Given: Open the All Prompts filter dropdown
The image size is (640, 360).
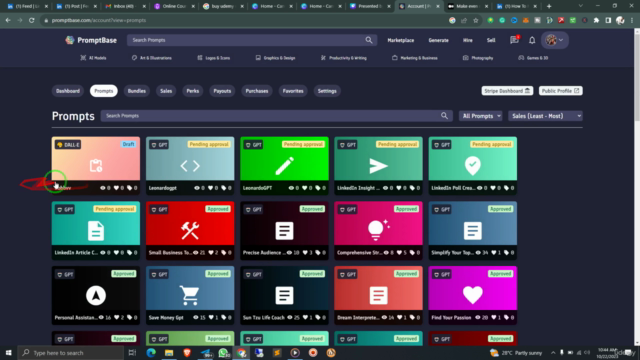Looking at the screenshot, I should click(481, 116).
